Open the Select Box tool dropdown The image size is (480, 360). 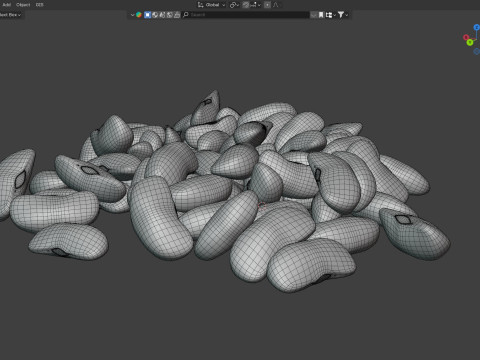pyautogui.click(x=10, y=15)
